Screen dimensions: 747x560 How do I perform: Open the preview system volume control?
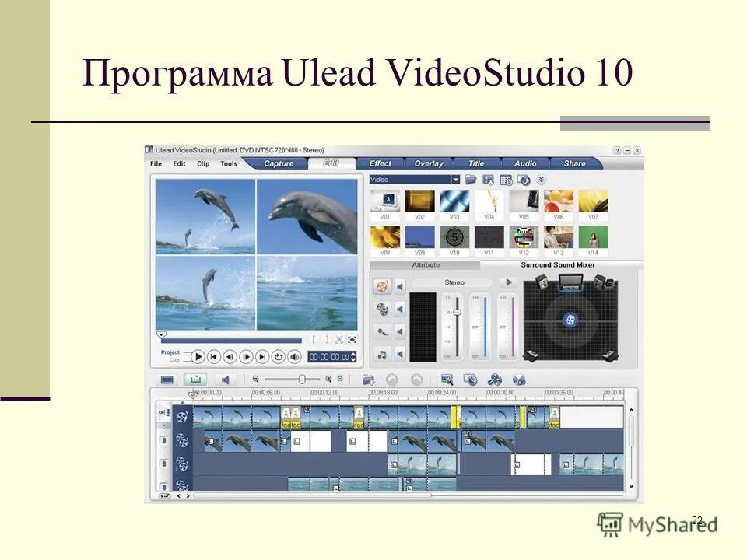pos(295,356)
